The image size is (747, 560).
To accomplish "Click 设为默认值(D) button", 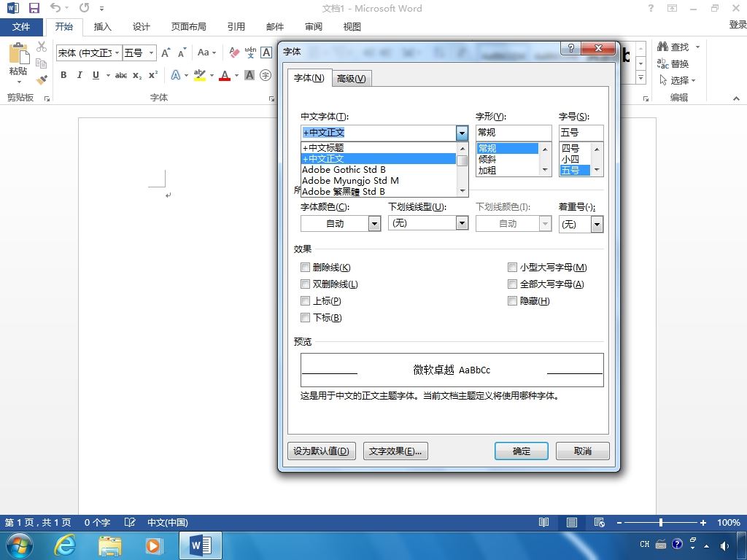I will tap(322, 451).
